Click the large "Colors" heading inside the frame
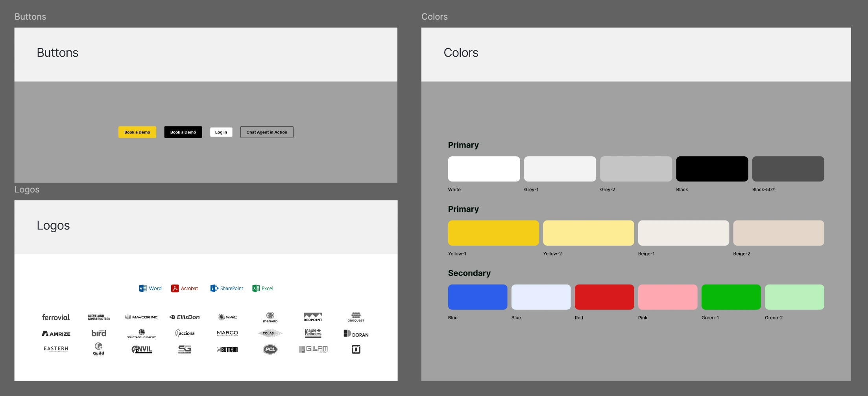 click(461, 53)
